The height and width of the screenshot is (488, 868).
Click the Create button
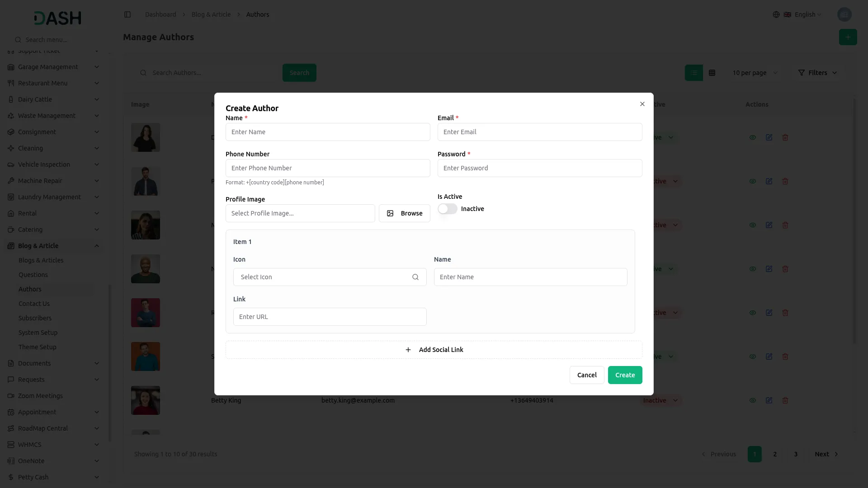point(625,375)
